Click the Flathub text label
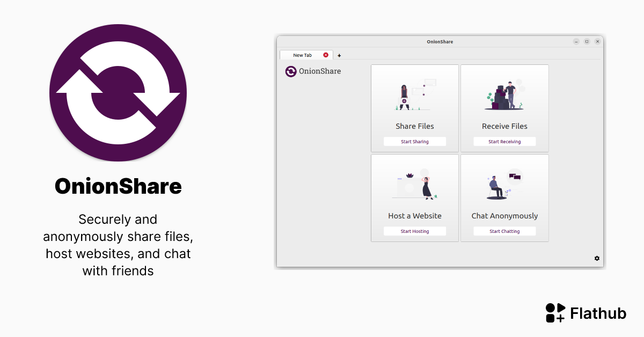The width and height of the screenshot is (644, 337). click(598, 313)
